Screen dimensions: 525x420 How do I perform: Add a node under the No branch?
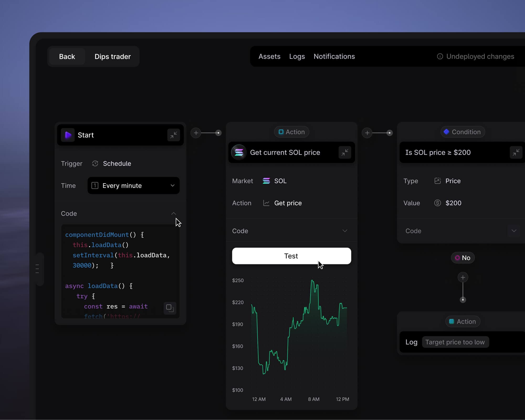click(463, 277)
